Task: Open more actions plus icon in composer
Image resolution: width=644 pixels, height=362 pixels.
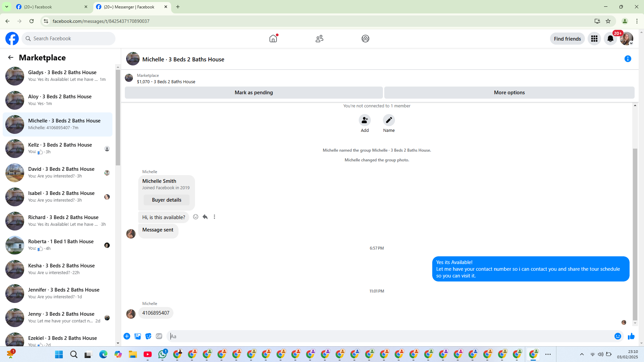Action: click(x=127, y=336)
